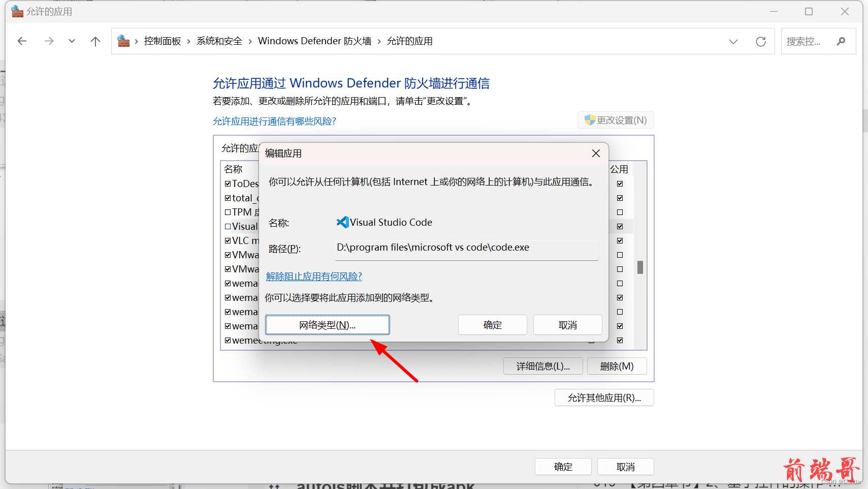Toggle the ToDes app checkbox
The width and height of the screenshot is (868, 489).
coord(228,184)
